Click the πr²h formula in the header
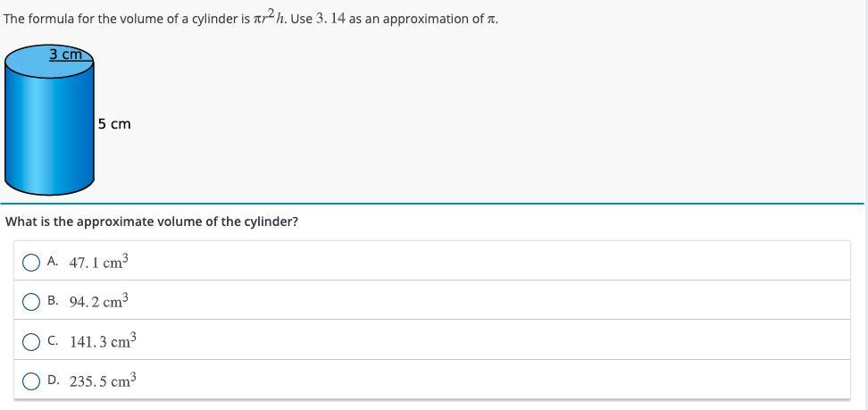 point(267,19)
